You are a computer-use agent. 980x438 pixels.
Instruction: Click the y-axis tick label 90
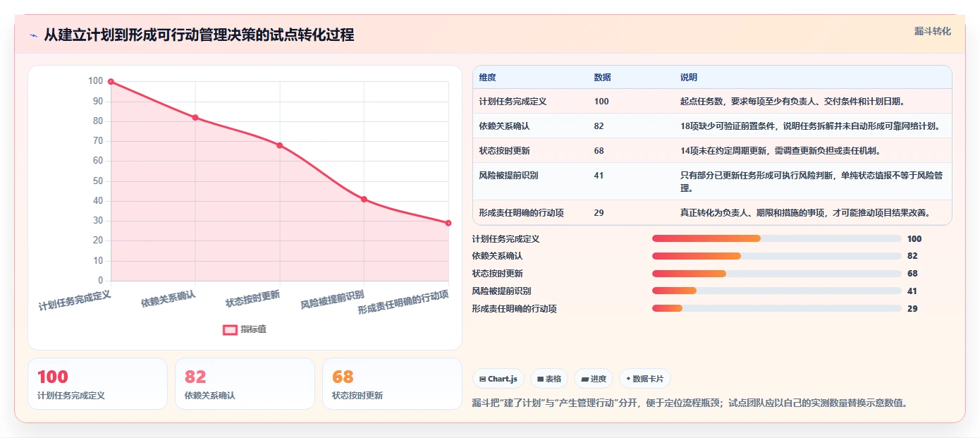pyautogui.click(x=98, y=102)
